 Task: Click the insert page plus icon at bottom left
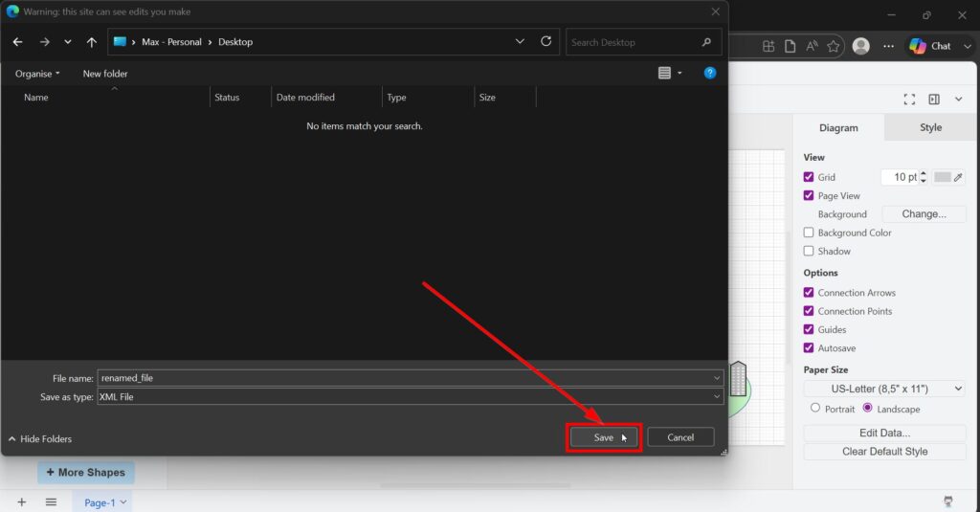coord(21,501)
